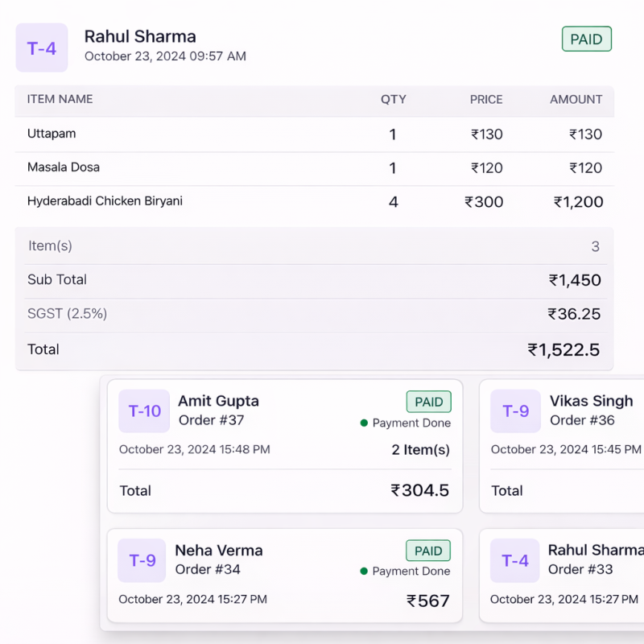
Task: Click the QTY column header
Action: [x=393, y=99]
